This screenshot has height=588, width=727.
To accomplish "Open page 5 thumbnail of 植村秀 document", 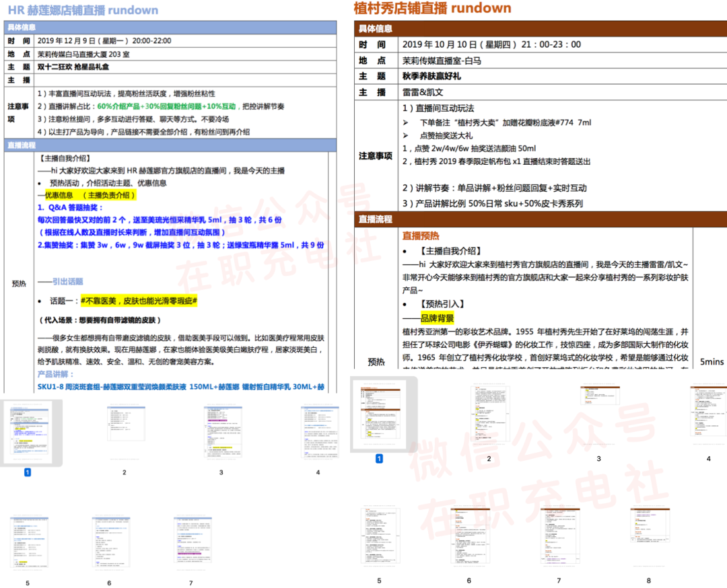I will [380, 535].
